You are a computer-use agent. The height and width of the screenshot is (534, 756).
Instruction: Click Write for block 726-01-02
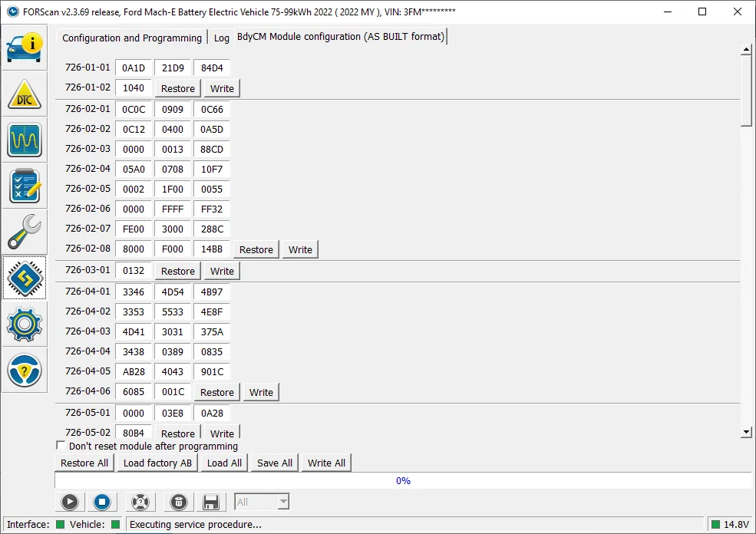coord(222,89)
